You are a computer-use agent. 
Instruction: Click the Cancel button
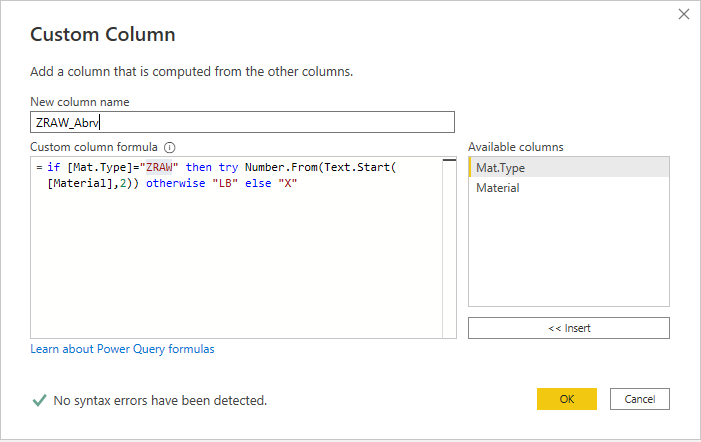pyautogui.click(x=639, y=399)
